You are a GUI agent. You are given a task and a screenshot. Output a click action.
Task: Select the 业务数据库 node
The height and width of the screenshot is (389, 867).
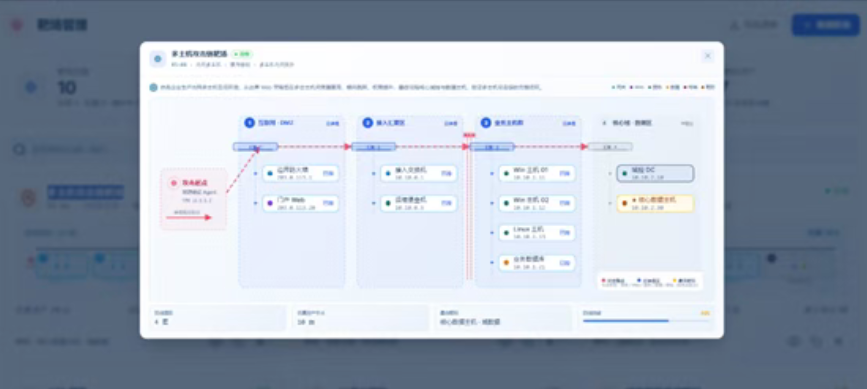[x=537, y=263]
